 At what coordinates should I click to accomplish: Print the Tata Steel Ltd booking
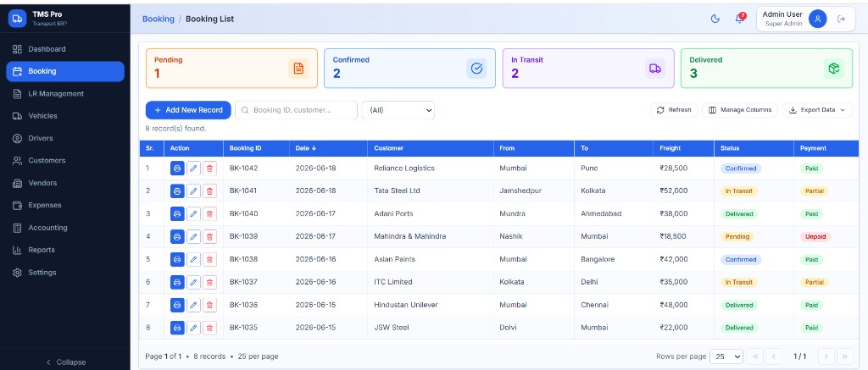coord(177,191)
